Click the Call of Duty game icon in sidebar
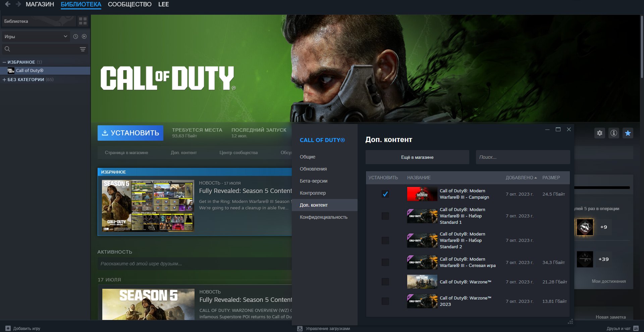 (x=11, y=71)
